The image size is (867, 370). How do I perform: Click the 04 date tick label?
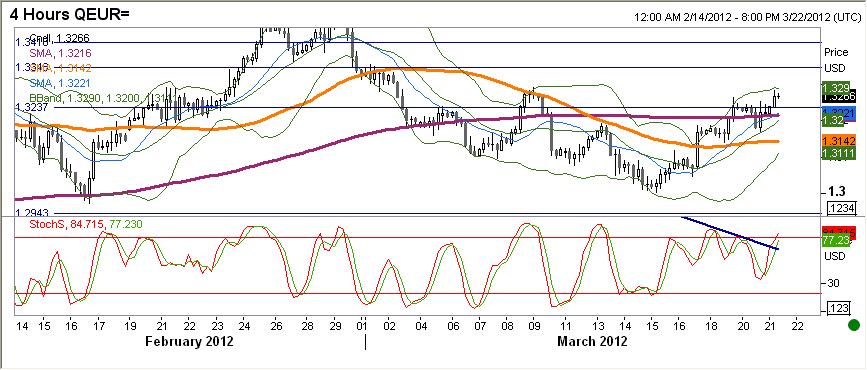(x=421, y=325)
